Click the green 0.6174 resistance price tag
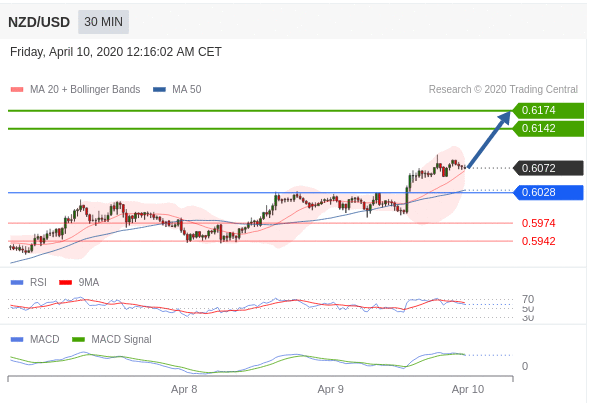593x405 pixels. [x=548, y=110]
